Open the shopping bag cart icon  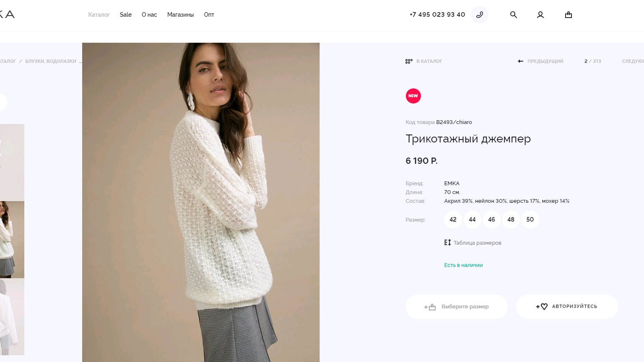point(569,15)
